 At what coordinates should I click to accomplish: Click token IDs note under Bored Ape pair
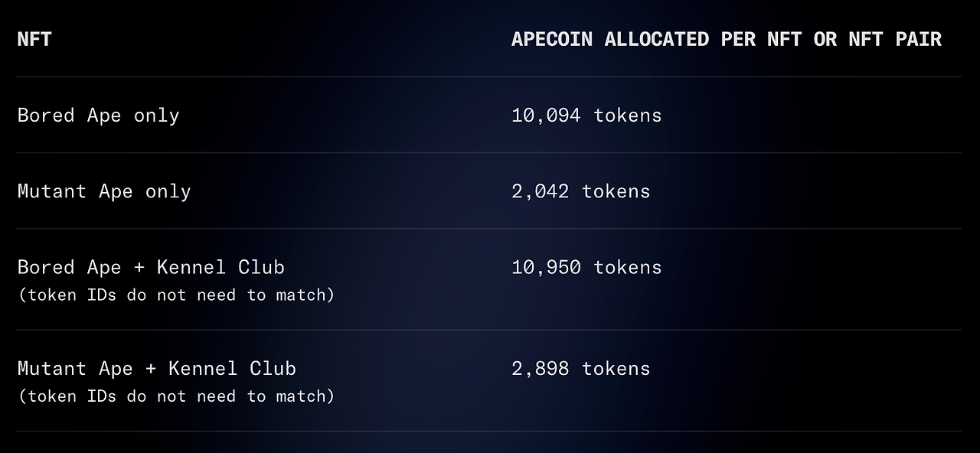pyautogui.click(x=176, y=295)
